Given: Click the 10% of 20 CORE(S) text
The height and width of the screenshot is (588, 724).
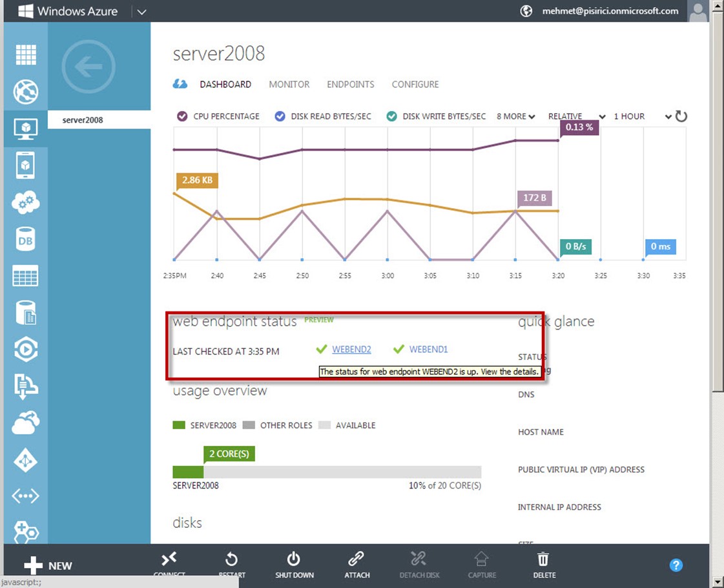Looking at the screenshot, I should (x=444, y=485).
